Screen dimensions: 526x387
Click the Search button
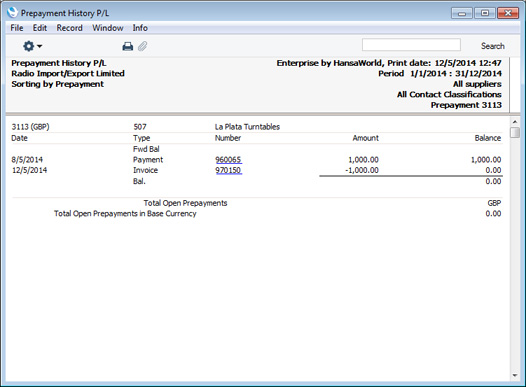tap(492, 46)
